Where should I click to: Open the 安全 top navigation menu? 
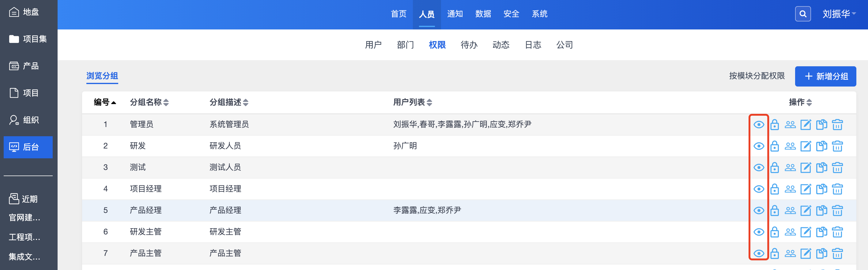511,14
